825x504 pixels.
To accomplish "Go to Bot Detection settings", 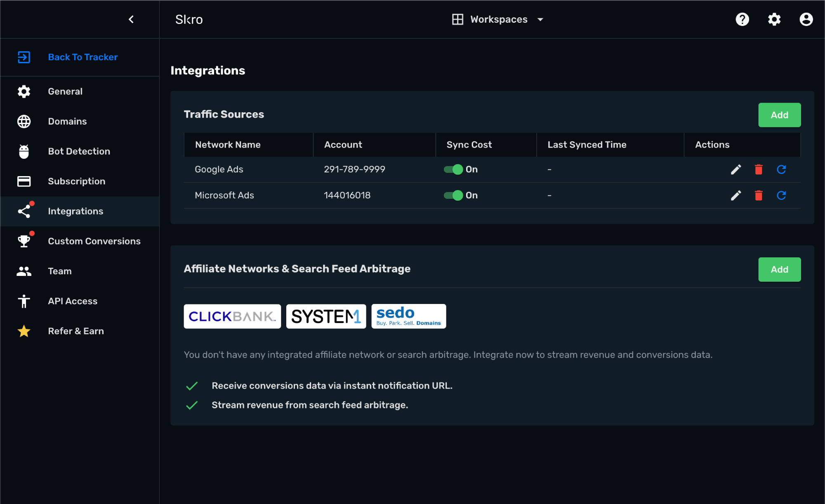I will point(80,151).
